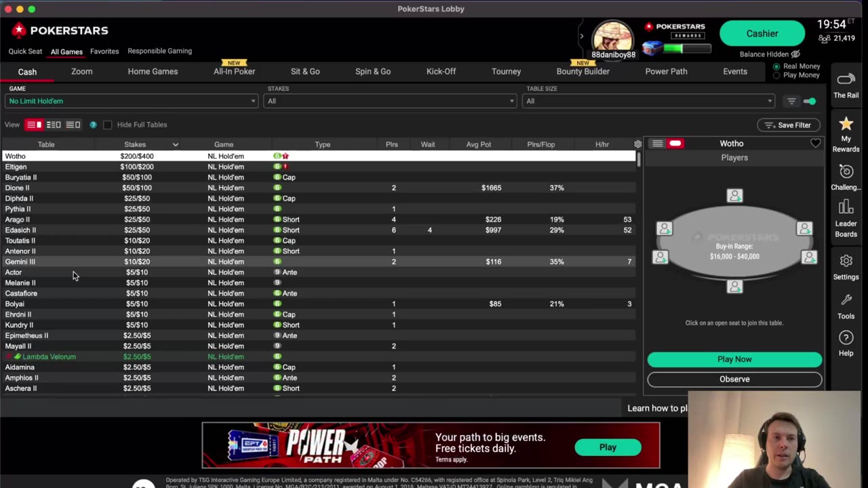Toggle the filter on/off switch
This screenshot has width=868, height=488.
click(809, 101)
